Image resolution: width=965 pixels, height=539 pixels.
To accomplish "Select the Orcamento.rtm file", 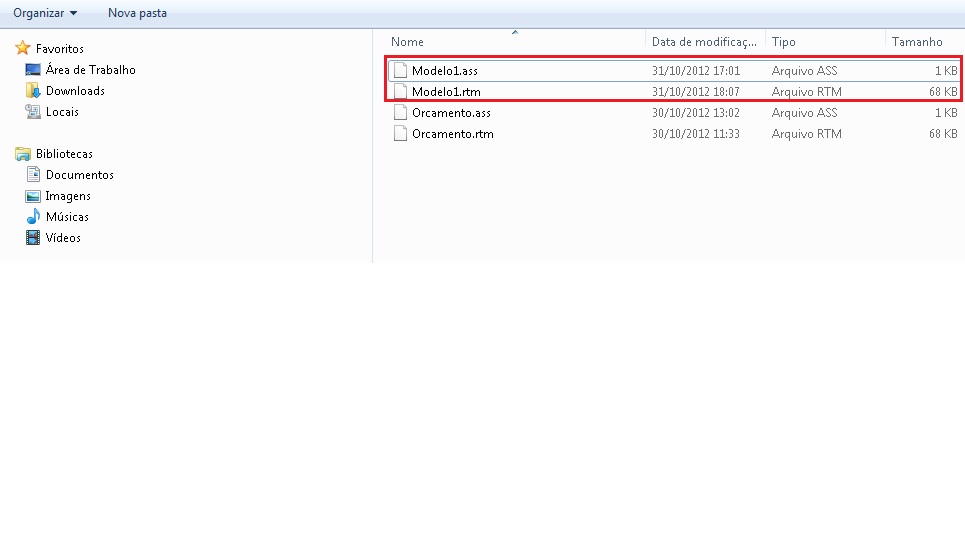I will 675,134.
